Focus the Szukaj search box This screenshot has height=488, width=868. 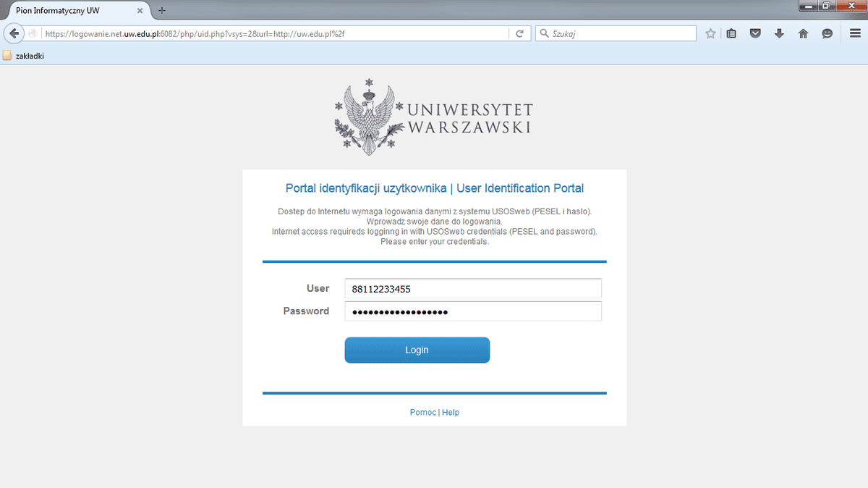[x=616, y=33]
